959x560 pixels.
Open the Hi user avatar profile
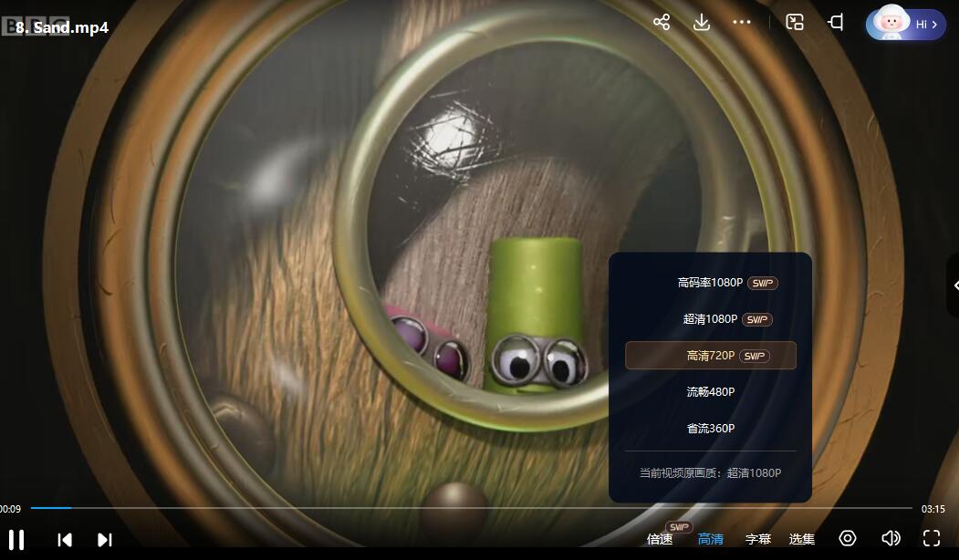(906, 24)
